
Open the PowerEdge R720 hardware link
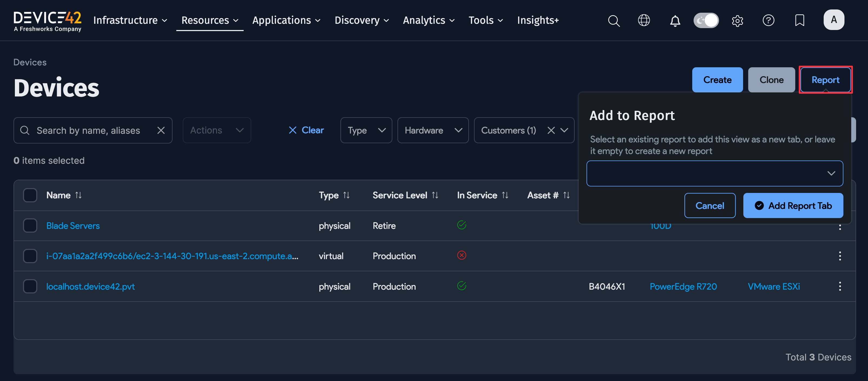683,286
